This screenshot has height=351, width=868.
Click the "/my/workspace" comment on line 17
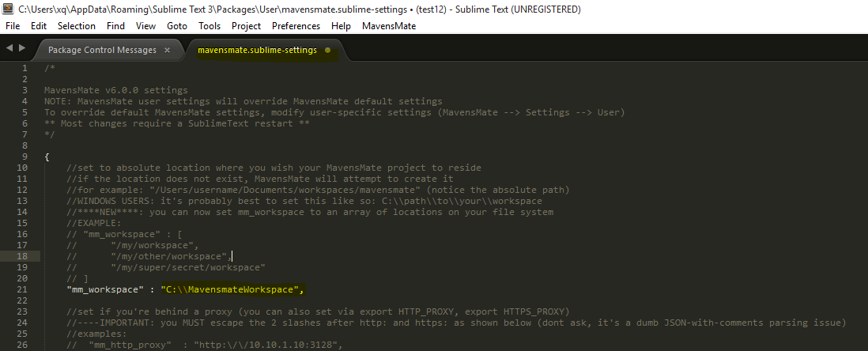[x=153, y=245]
